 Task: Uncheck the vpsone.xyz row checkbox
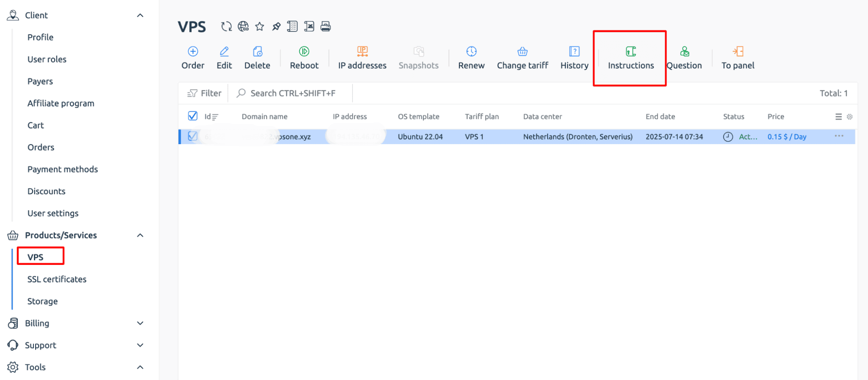coord(193,136)
